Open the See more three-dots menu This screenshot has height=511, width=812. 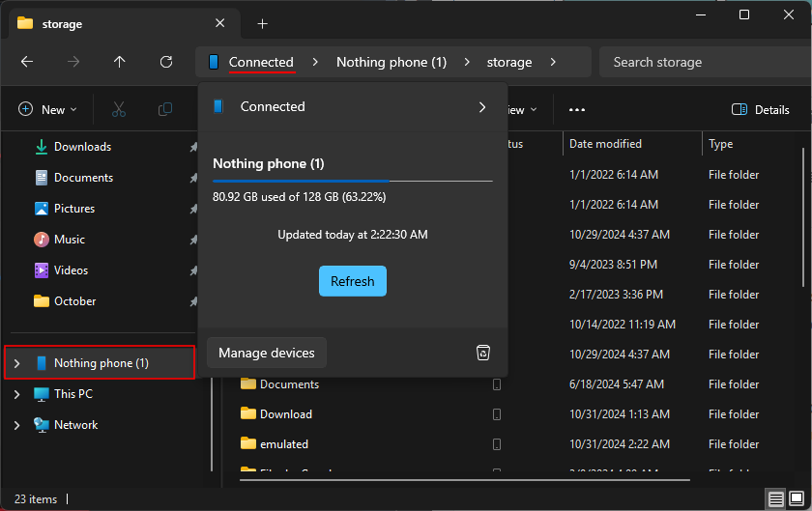click(x=577, y=110)
